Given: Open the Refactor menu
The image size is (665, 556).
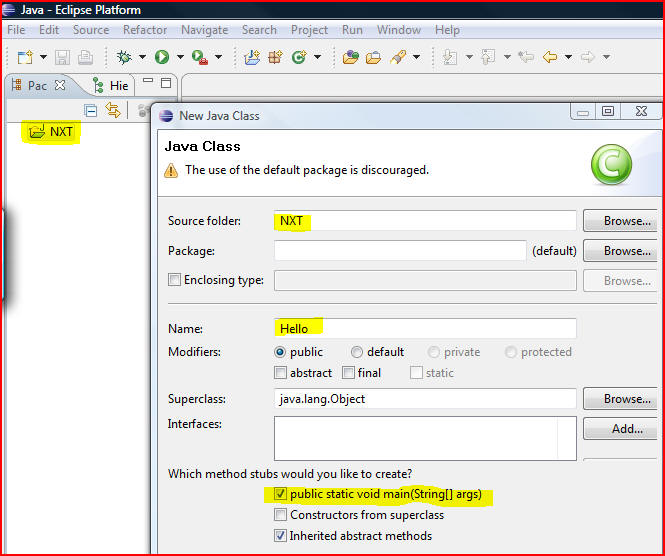Looking at the screenshot, I should pyautogui.click(x=145, y=30).
